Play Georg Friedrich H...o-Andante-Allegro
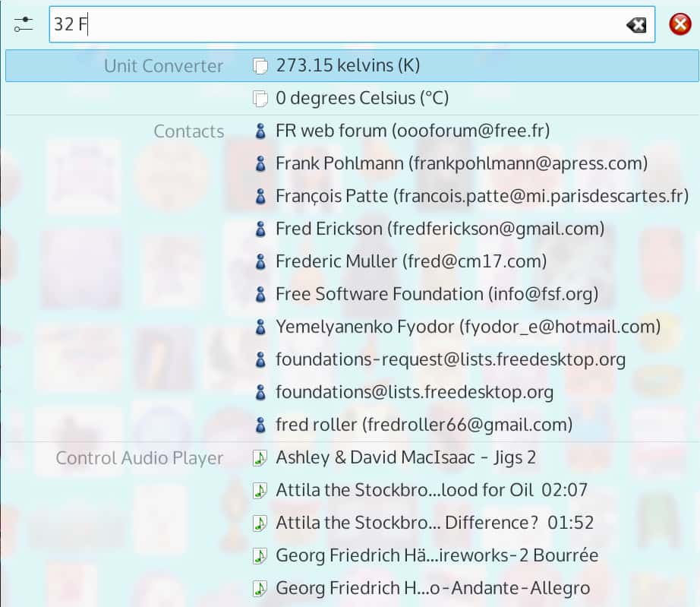The image size is (700, 607). 352,588
